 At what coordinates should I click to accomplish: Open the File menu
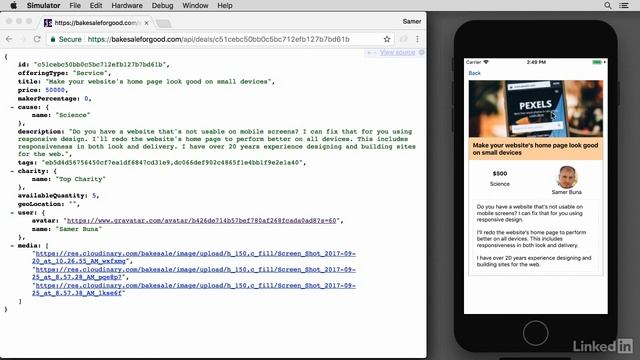75,5
